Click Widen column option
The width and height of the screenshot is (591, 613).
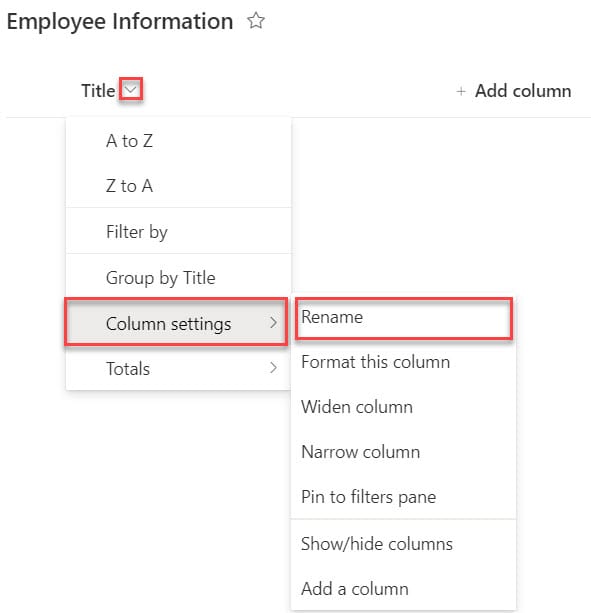pos(403,407)
